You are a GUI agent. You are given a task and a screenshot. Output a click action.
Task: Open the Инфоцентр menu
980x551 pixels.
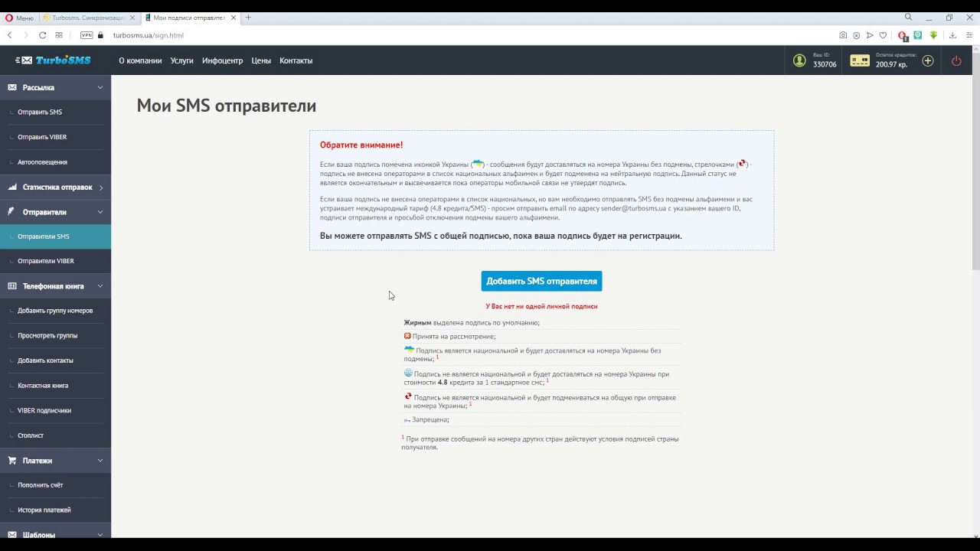coord(223,60)
